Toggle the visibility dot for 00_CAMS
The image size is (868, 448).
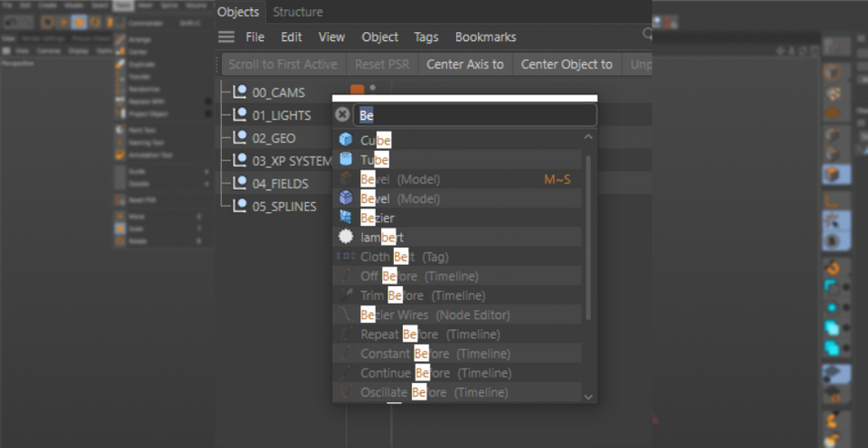pyautogui.click(x=373, y=88)
